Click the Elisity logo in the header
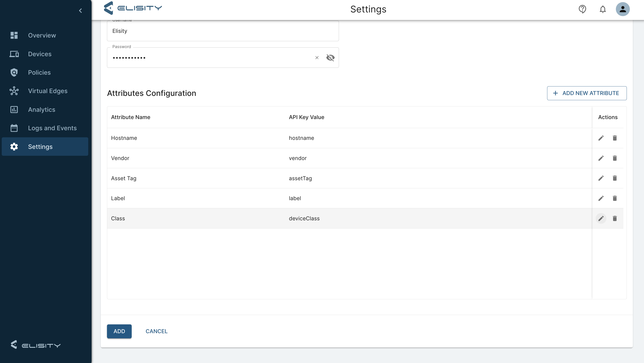This screenshot has width=644, height=363. pos(133,8)
